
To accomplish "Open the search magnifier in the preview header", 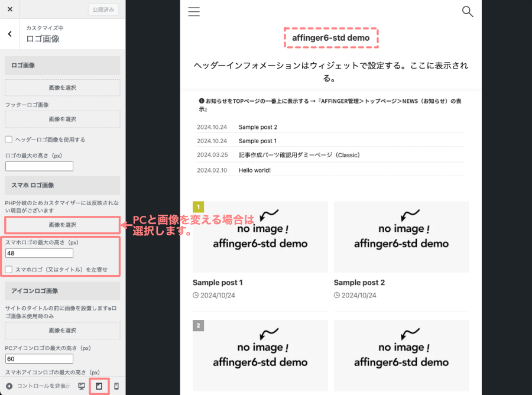I will pyautogui.click(x=468, y=12).
